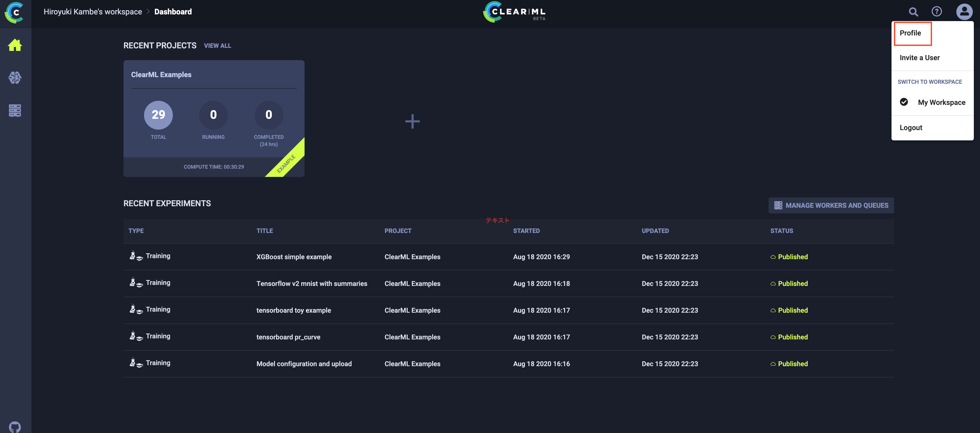Screen dimensions: 980x433
Task: Open the help question mark icon
Action: [936, 12]
